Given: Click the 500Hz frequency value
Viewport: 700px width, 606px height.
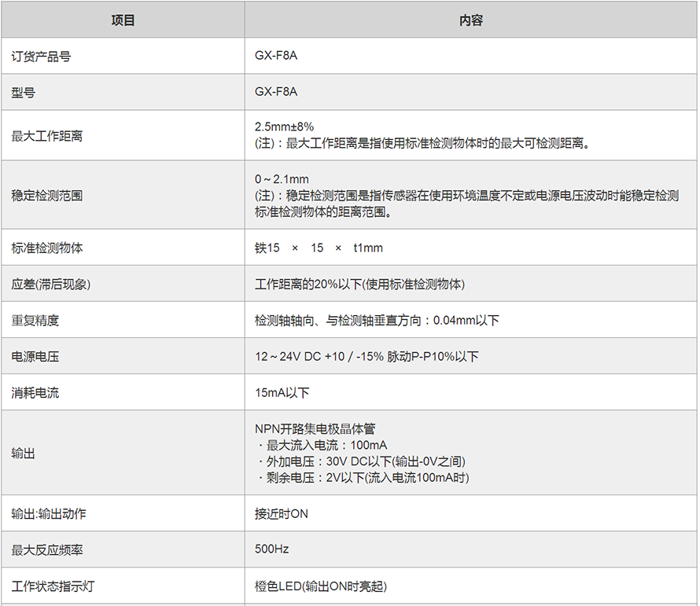Looking at the screenshot, I should click(x=271, y=549).
